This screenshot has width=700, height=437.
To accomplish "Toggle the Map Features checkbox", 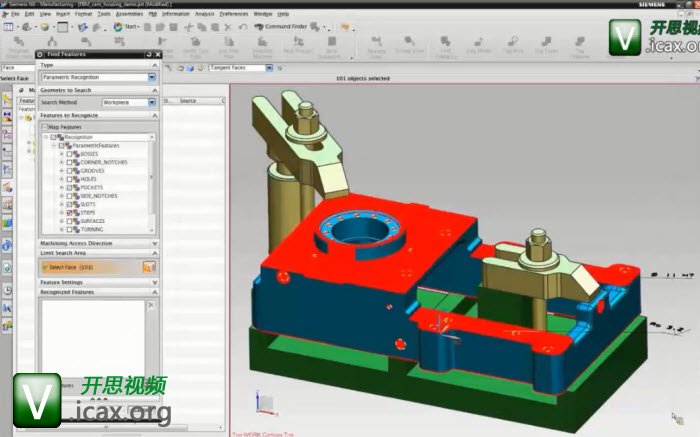I will (44, 127).
